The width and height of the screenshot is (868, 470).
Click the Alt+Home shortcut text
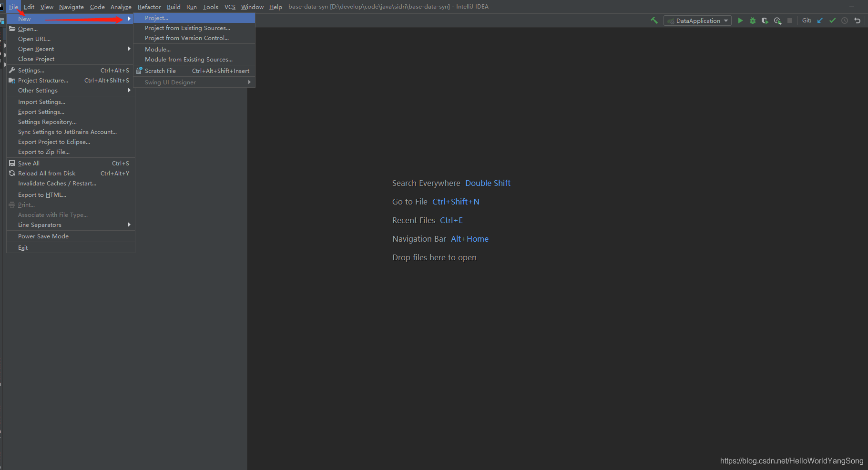470,239
